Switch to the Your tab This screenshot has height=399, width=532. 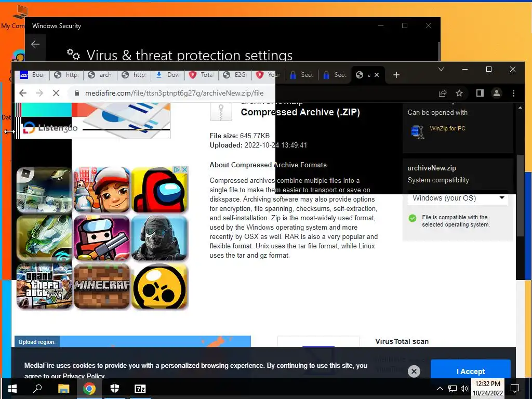click(x=269, y=75)
